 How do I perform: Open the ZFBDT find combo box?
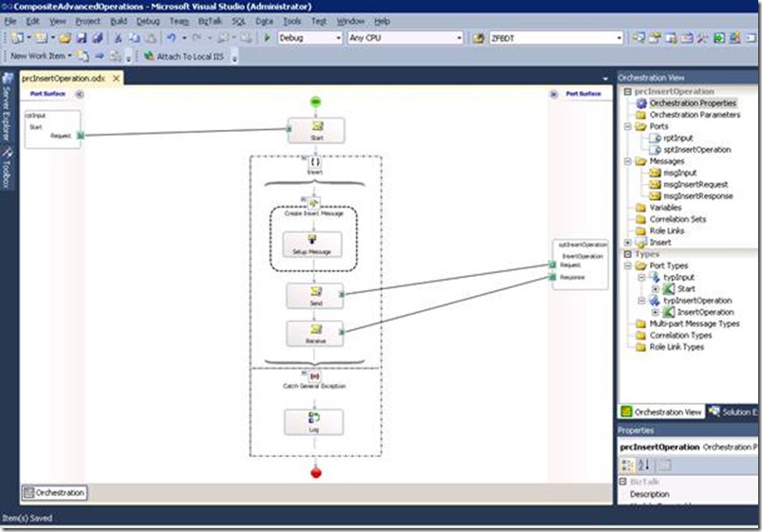[619, 38]
